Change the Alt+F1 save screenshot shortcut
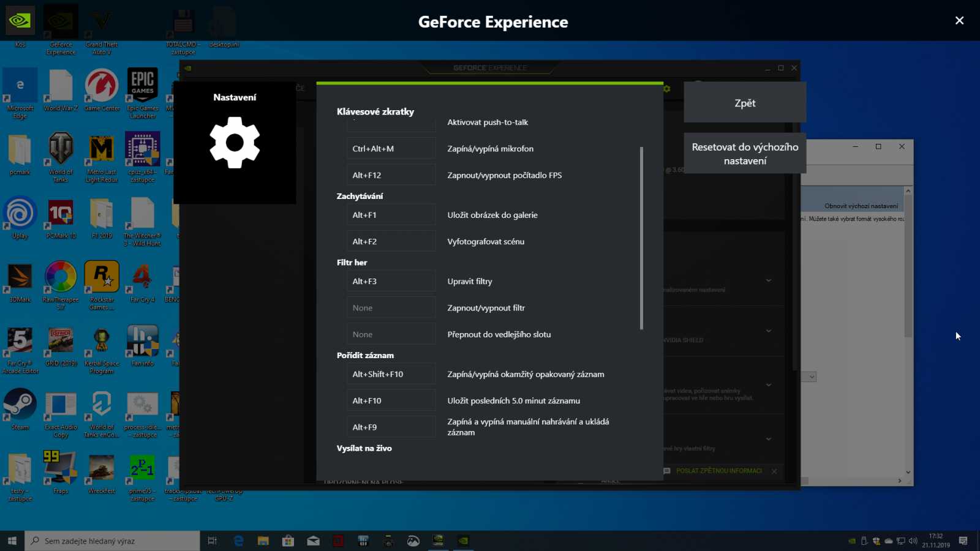Screen dimensions: 980x551 coord(391,215)
